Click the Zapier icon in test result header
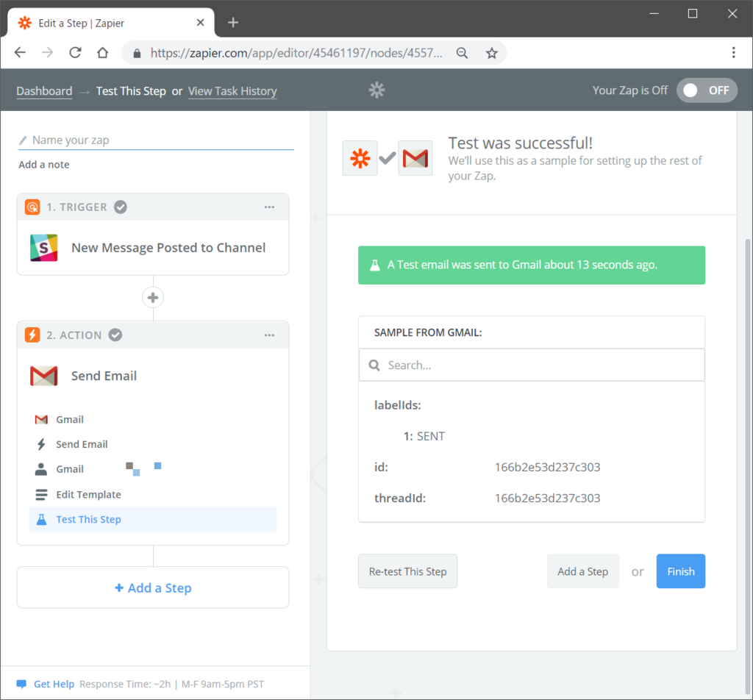This screenshot has height=700, width=753. 360,158
